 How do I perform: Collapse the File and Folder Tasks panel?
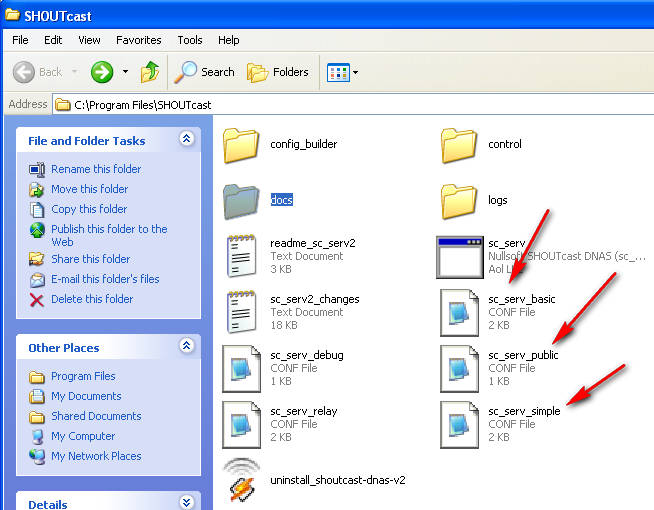186,138
